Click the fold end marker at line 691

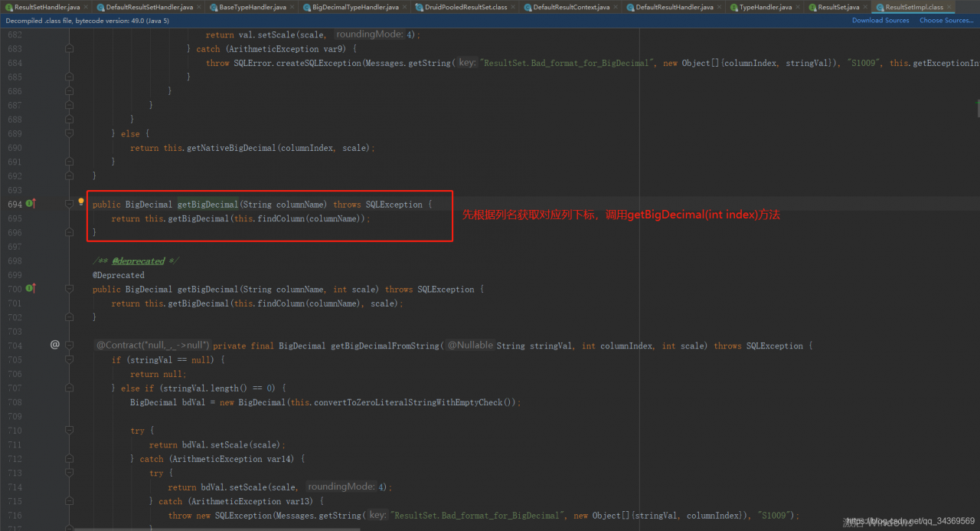pos(69,162)
